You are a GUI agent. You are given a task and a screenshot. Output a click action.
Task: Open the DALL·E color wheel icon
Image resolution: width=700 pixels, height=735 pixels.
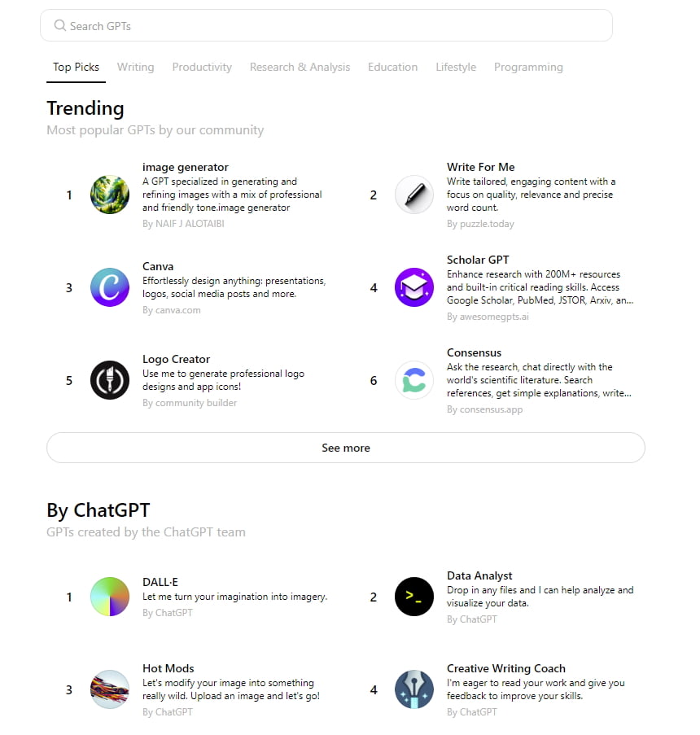point(110,597)
